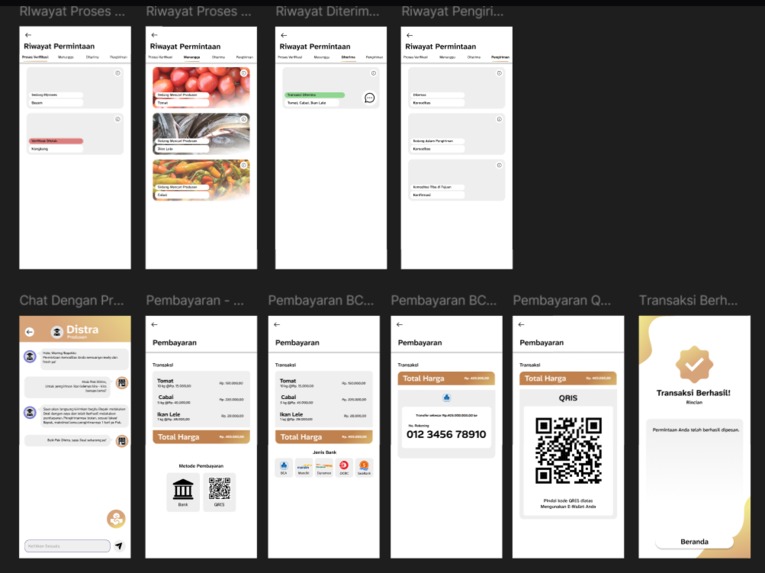Click info icon on Transaksi Diterima card

373,73
